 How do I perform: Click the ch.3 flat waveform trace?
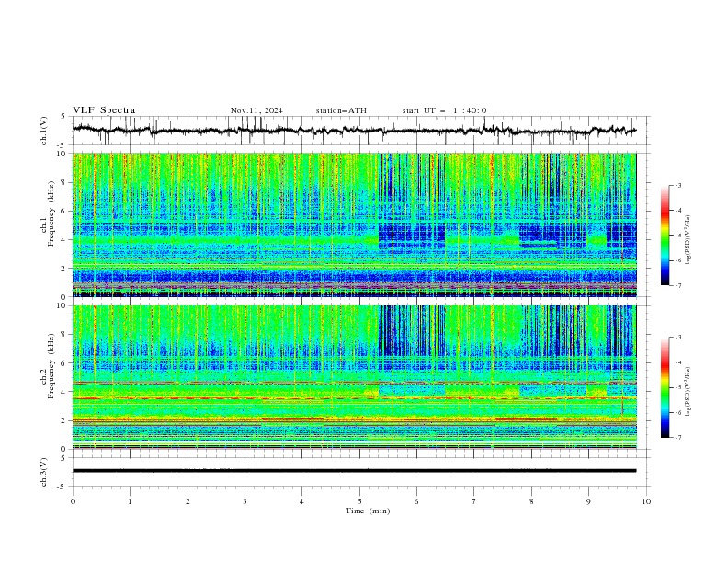pyautogui.click(x=354, y=471)
